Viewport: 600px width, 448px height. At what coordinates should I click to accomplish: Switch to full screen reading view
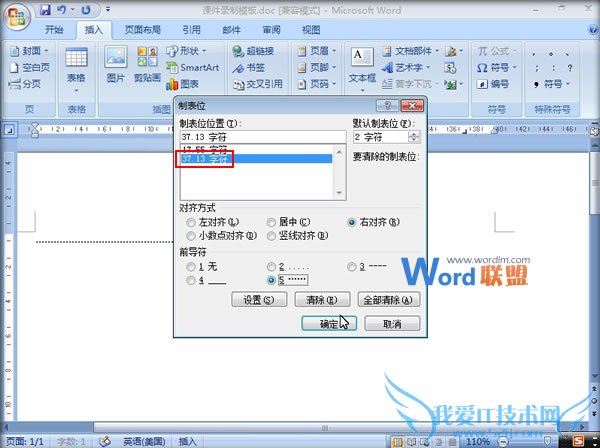click(411, 442)
